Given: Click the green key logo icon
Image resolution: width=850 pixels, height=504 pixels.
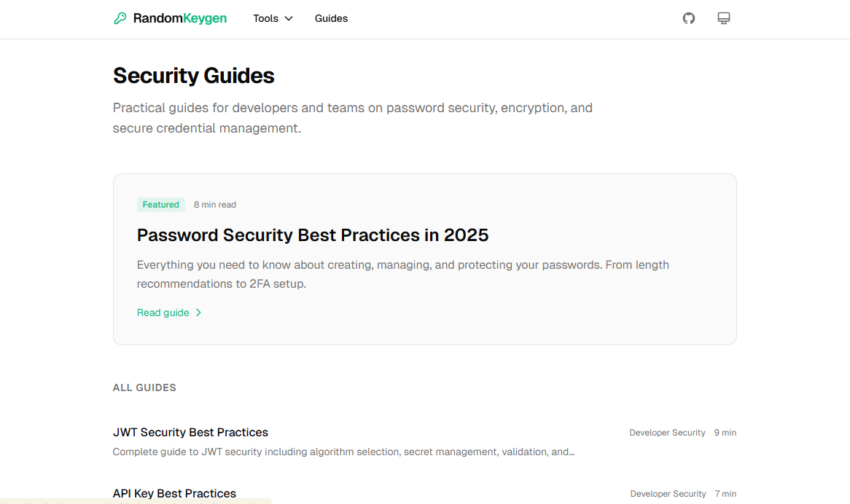Looking at the screenshot, I should coord(120,18).
